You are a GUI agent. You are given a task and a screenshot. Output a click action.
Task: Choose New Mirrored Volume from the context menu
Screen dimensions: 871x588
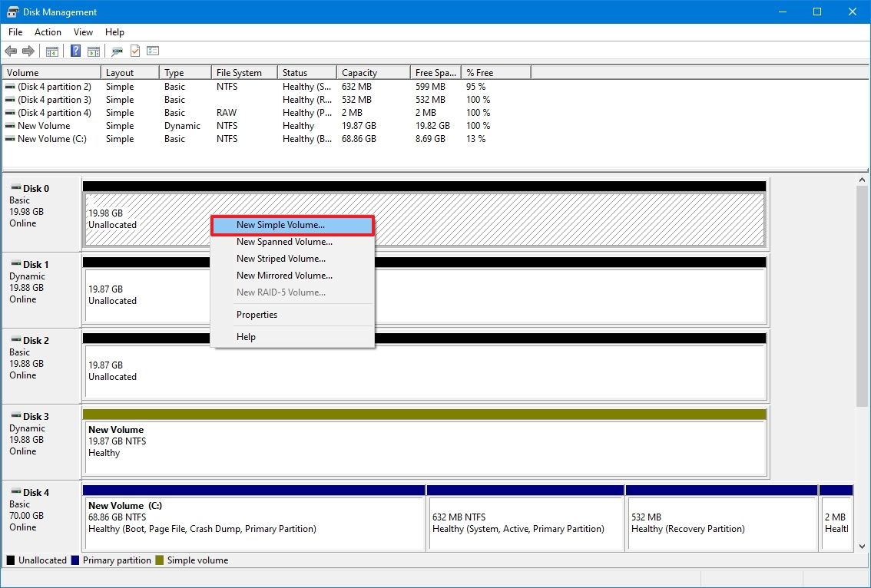(284, 276)
